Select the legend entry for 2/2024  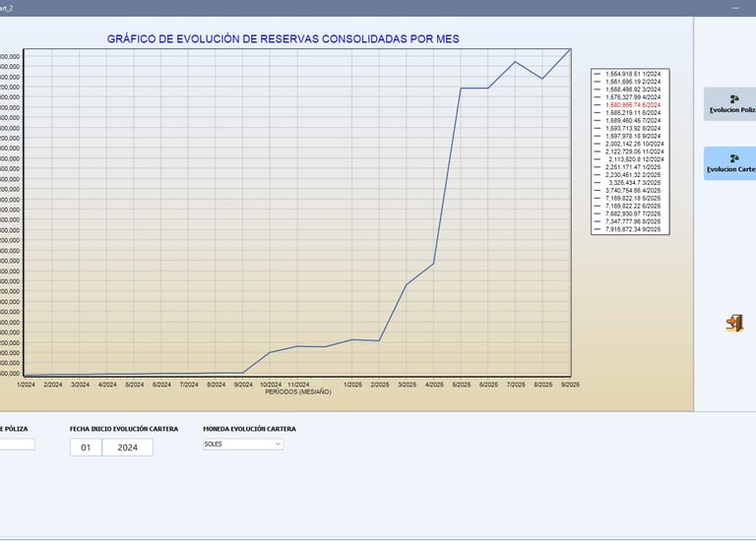[628, 82]
